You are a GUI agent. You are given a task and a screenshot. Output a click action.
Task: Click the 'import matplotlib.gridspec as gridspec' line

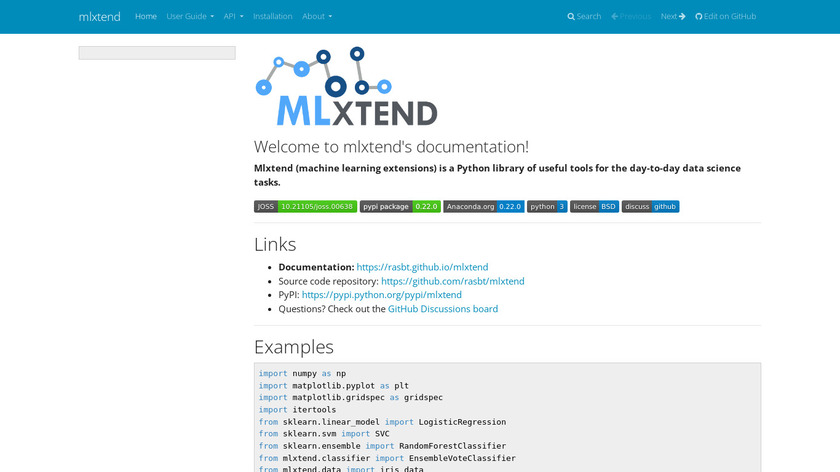pyautogui.click(x=351, y=398)
